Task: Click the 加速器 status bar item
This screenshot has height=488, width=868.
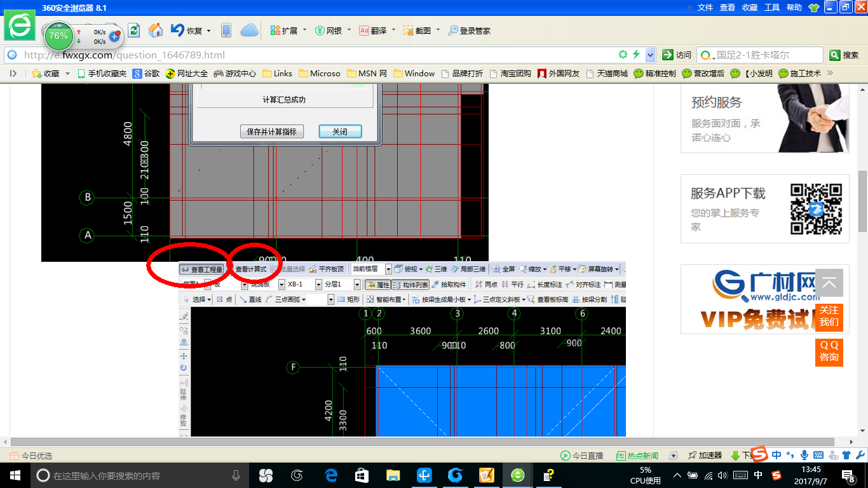Action: [x=704, y=456]
